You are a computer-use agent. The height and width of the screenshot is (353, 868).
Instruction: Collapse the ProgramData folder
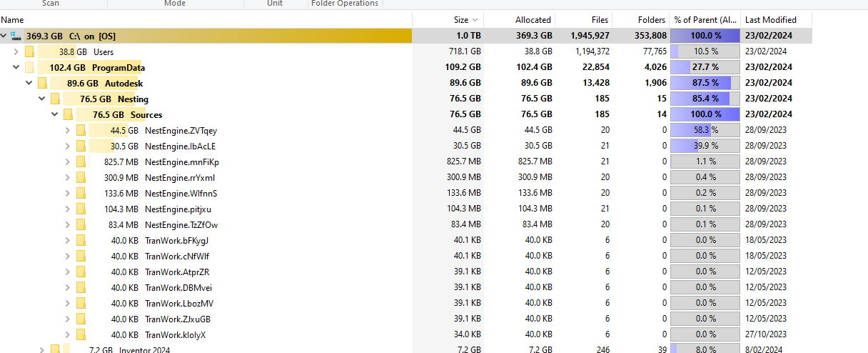click(x=16, y=67)
